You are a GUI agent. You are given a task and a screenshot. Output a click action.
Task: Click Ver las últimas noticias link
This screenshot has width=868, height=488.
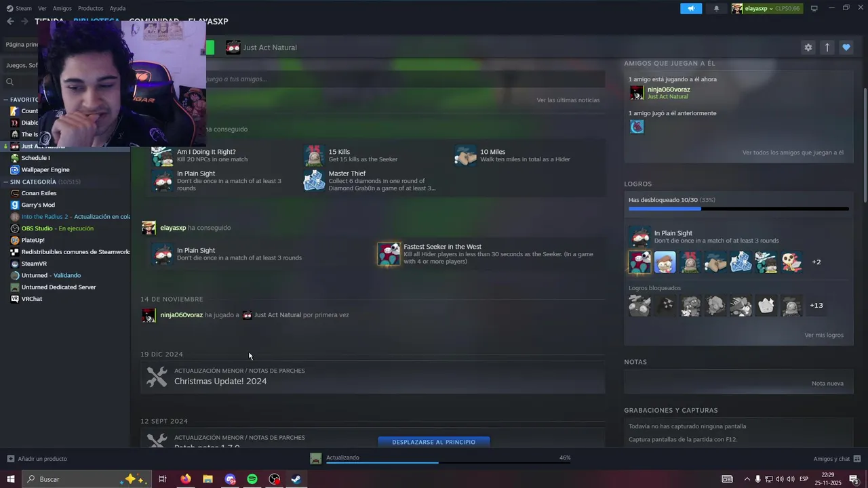[568, 100]
